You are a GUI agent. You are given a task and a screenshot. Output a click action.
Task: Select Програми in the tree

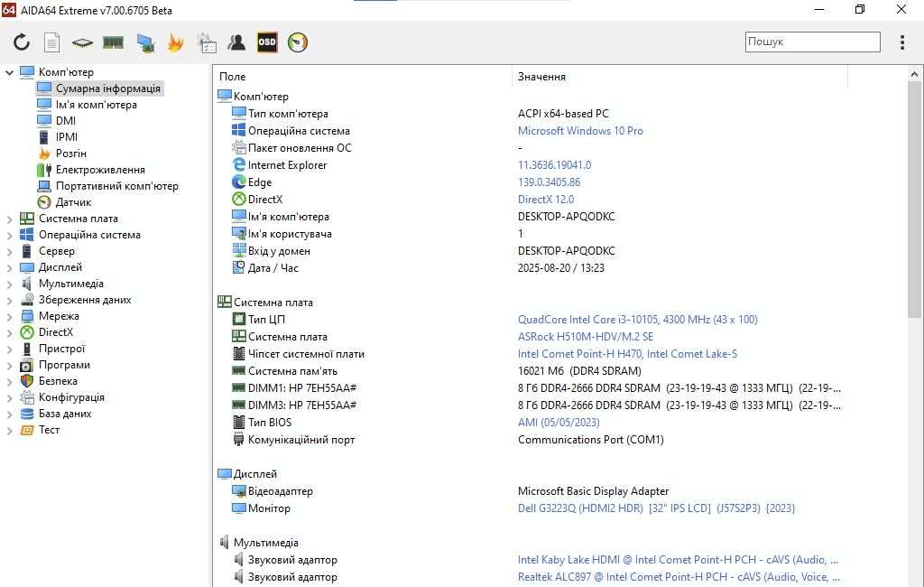[64, 365]
